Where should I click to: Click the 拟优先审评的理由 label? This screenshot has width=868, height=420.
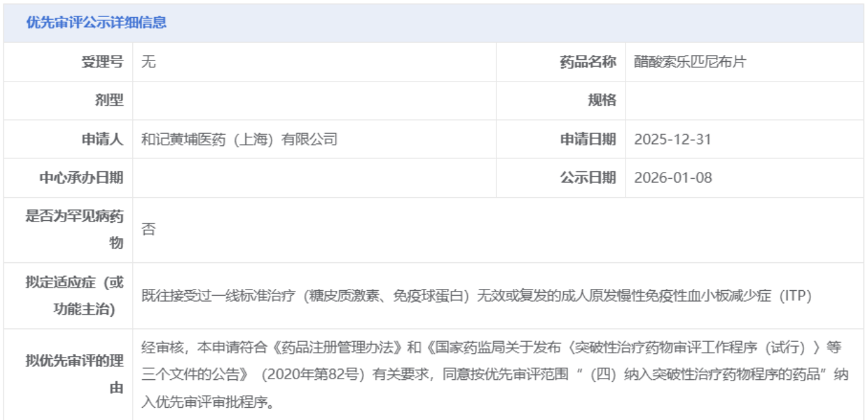(75, 374)
